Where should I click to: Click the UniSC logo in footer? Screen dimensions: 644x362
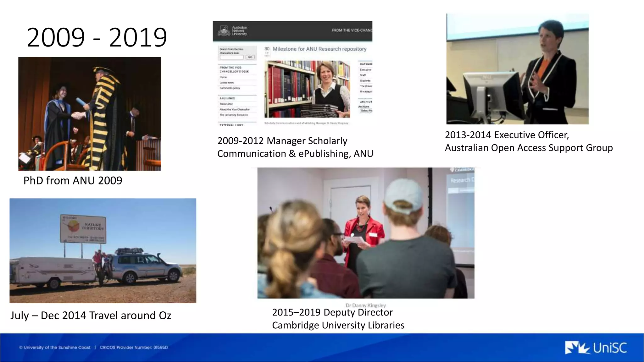(x=596, y=348)
